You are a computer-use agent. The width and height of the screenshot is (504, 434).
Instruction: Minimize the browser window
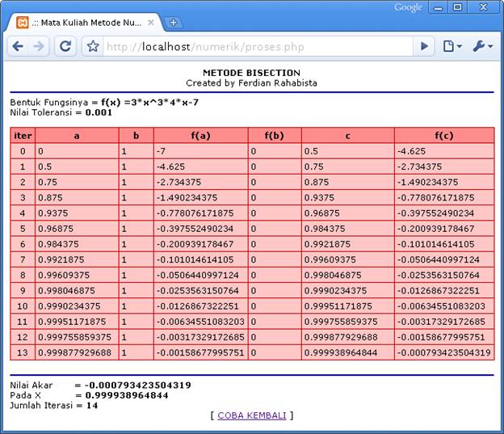click(438, 7)
